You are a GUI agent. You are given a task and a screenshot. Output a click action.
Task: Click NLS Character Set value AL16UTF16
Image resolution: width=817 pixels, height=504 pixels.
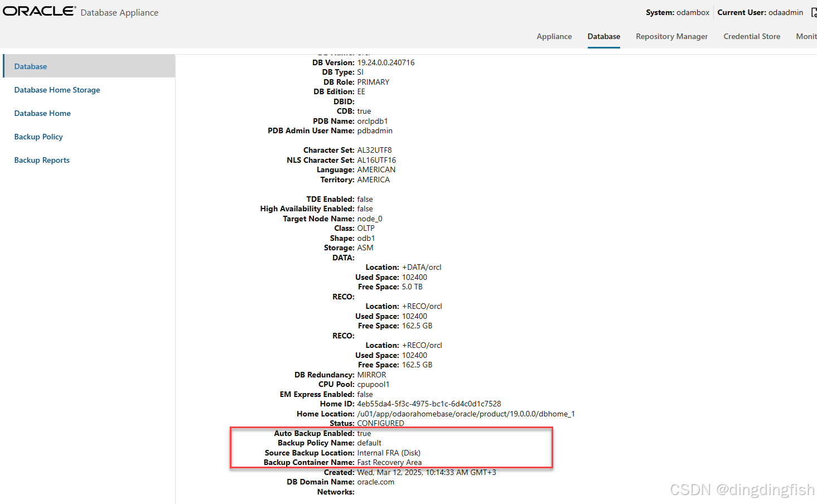(376, 160)
